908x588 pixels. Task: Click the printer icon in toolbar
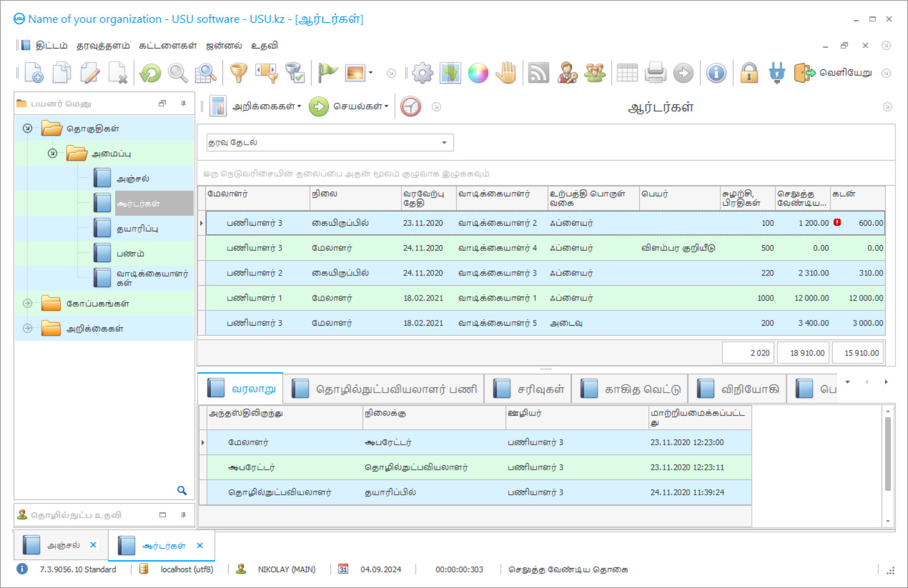(x=655, y=73)
